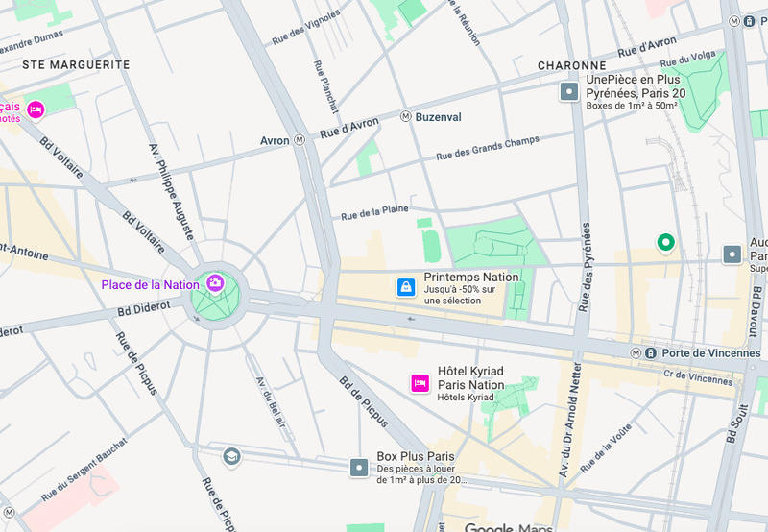Click the Place de la Nation label
Screen dimensions: 768x532
(x=150, y=284)
